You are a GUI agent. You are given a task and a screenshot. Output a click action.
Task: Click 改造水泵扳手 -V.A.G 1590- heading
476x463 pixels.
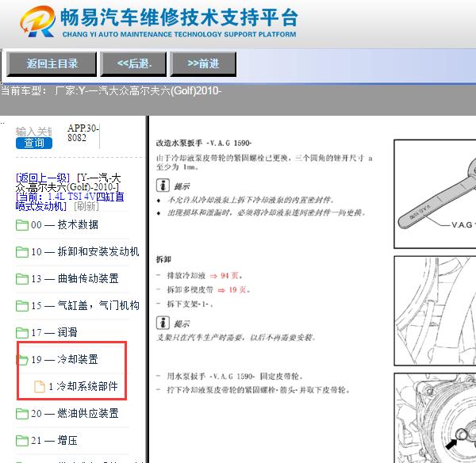pyautogui.click(x=204, y=143)
